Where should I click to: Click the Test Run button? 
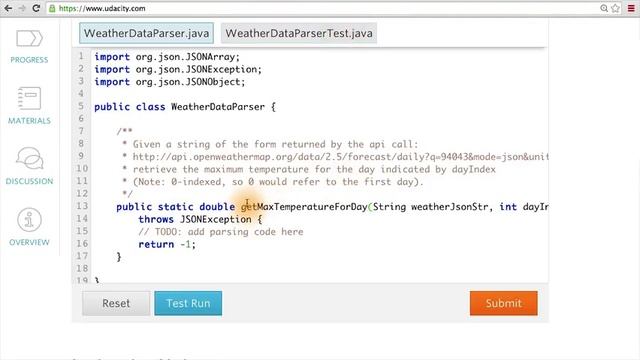(x=188, y=303)
